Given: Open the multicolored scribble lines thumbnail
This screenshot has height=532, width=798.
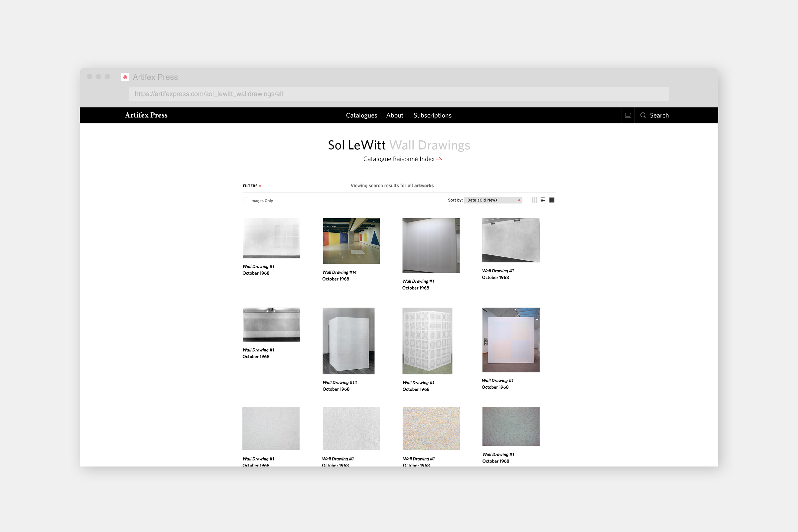Looking at the screenshot, I should (x=431, y=429).
